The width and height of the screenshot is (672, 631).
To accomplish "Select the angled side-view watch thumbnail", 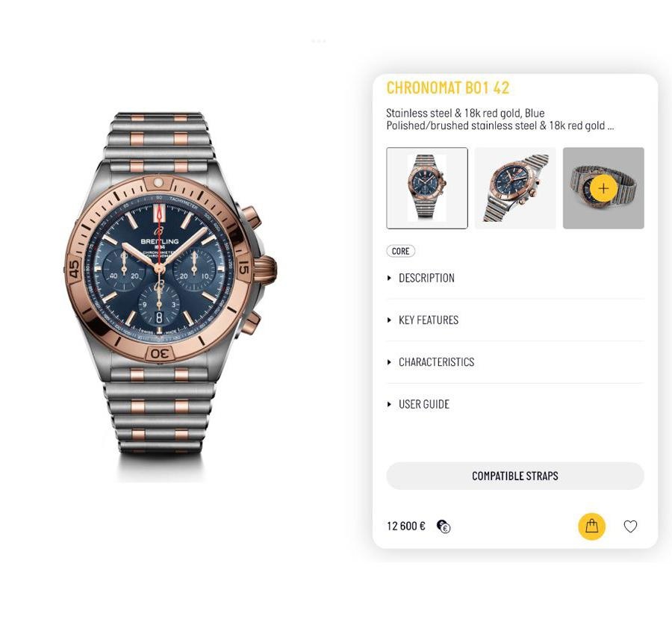I will [515, 188].
